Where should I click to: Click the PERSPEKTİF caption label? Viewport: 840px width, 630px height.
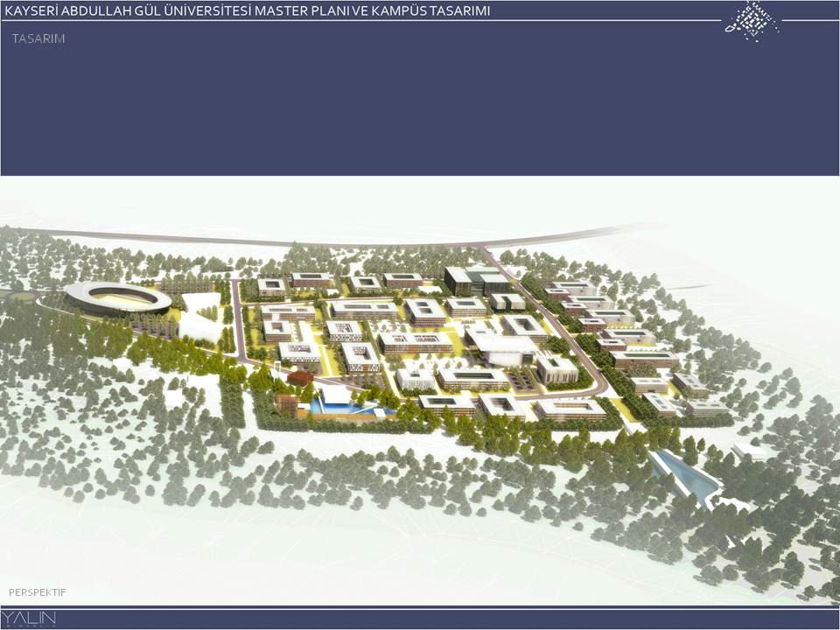[x=37, y=592]
